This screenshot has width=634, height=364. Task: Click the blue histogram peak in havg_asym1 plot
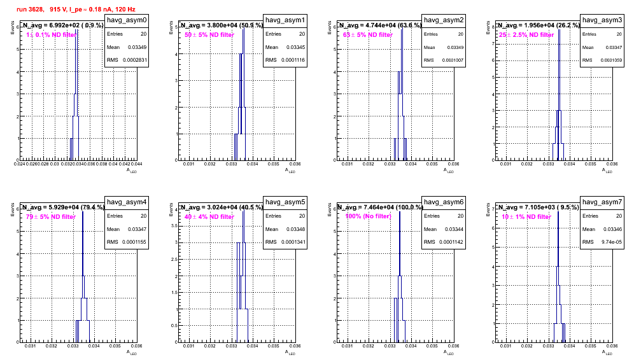pos(243,31)
